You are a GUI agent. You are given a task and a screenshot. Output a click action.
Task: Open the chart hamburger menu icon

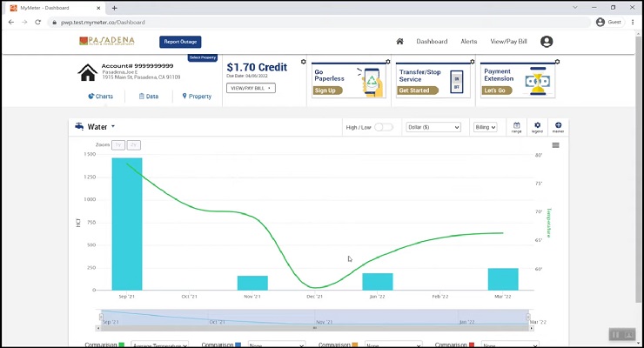556,145
